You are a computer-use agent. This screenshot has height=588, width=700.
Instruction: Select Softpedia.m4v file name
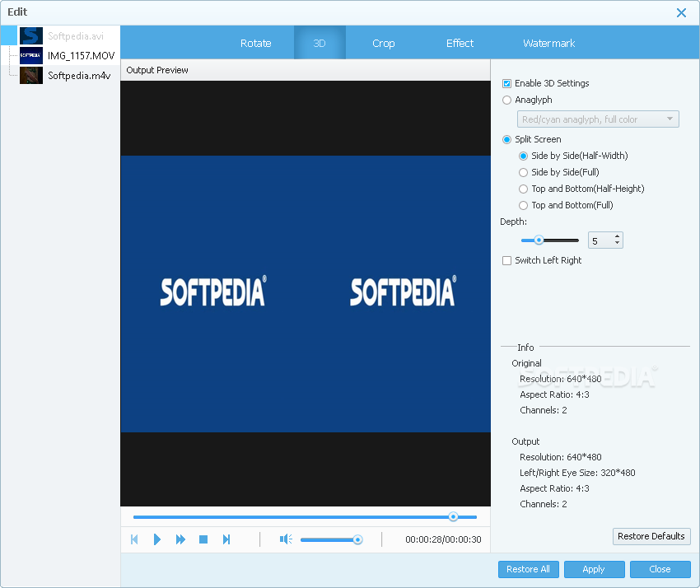pos(79,76)
